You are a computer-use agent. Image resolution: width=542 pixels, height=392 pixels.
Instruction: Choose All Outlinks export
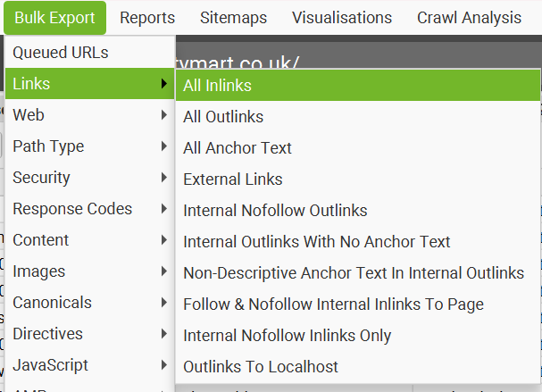click(x=358, y=116)
